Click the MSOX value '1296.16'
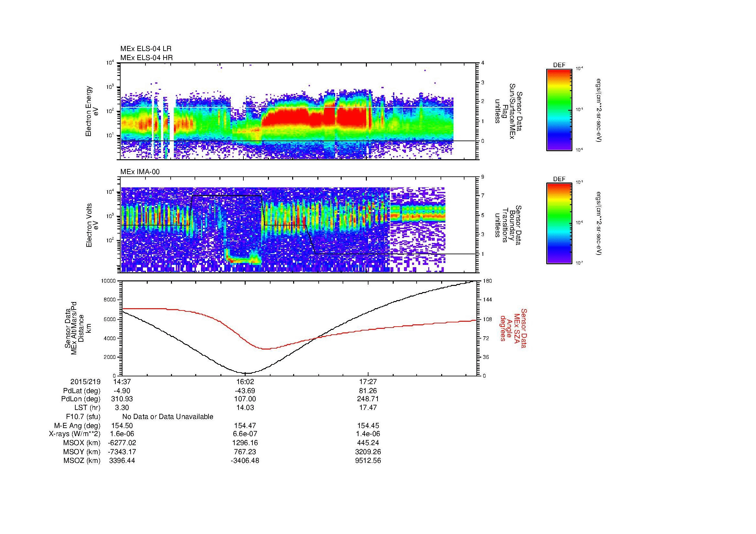Screen dimensions: 756x534 point(245,443)
